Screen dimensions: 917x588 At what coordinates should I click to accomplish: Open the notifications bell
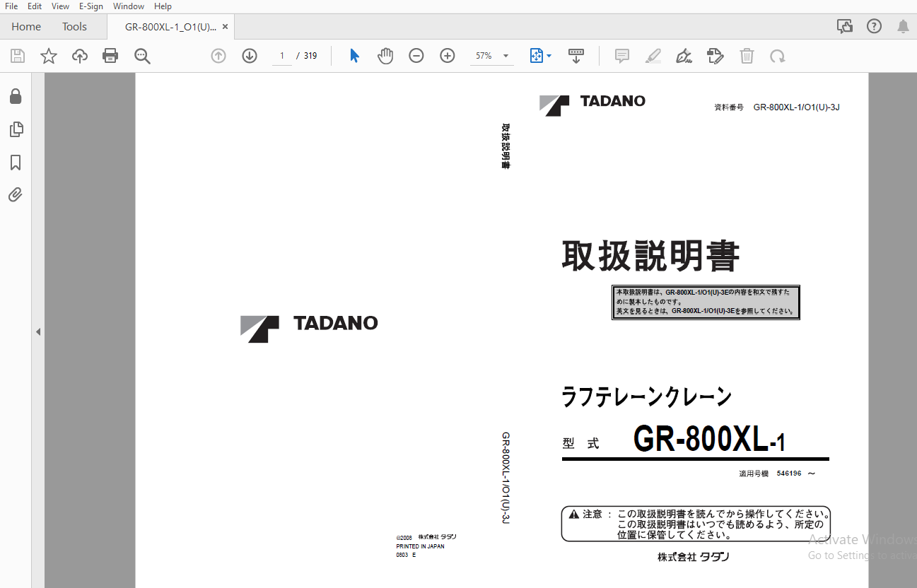click(x=904, y=26)
